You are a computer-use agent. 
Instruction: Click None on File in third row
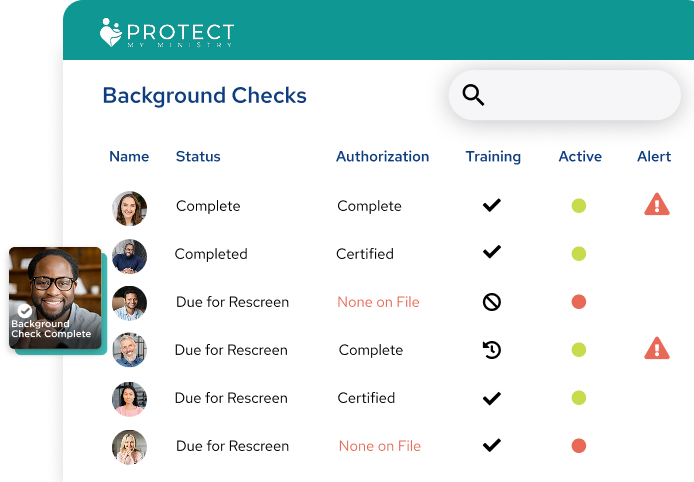click(x=378, y=302)
